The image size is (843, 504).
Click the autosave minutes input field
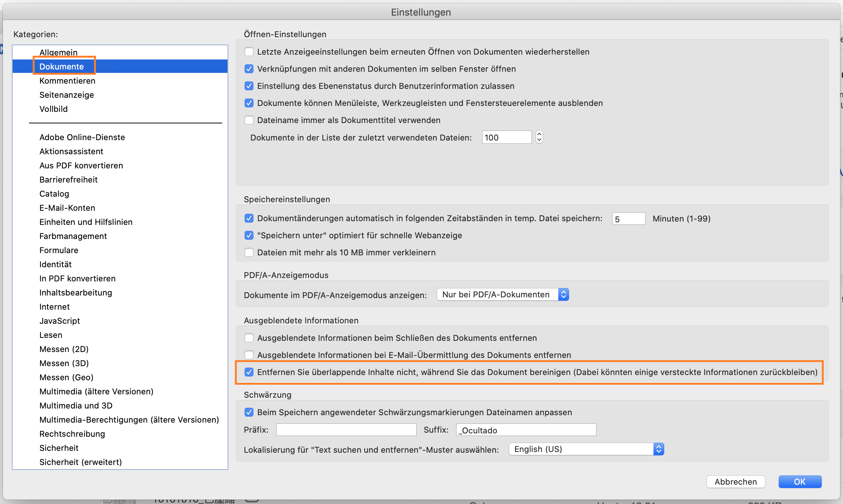(629, 219)
